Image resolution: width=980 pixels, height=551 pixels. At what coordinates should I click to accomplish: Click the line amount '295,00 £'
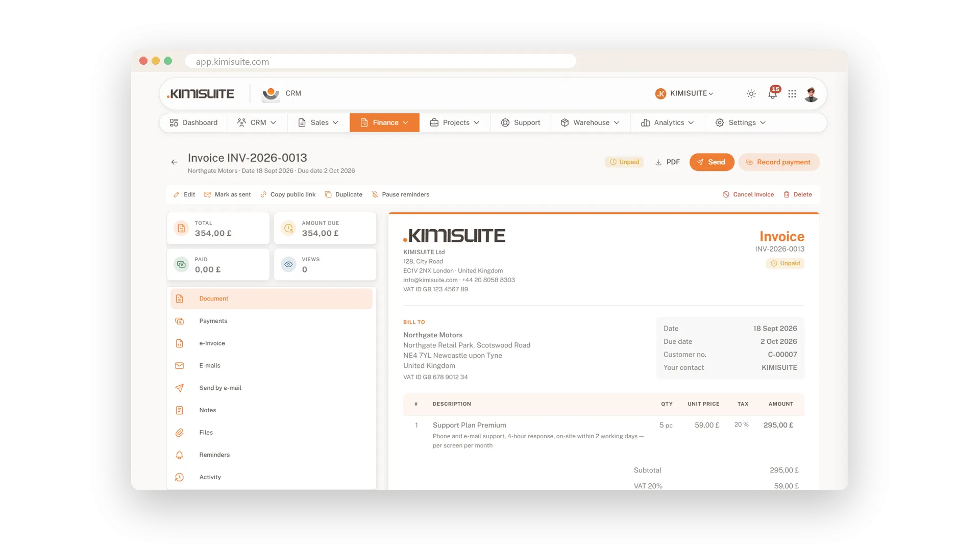pos(778,425)
